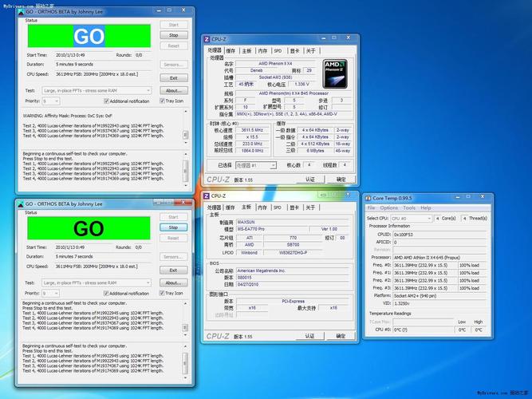Click Stop button in top ORTHOS window
The image size is (532, 399).
pyautogui.click(x=174, y=35)
